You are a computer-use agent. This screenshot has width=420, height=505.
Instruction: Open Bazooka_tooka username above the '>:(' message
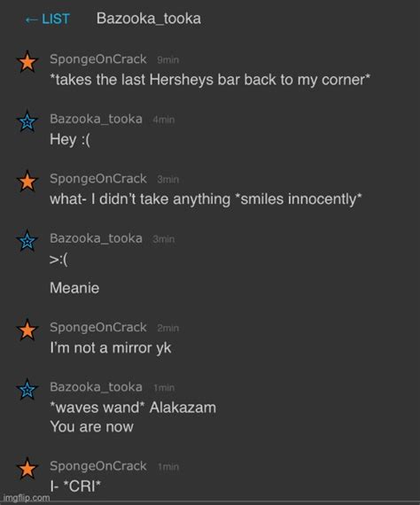click(x=96, y=238)
